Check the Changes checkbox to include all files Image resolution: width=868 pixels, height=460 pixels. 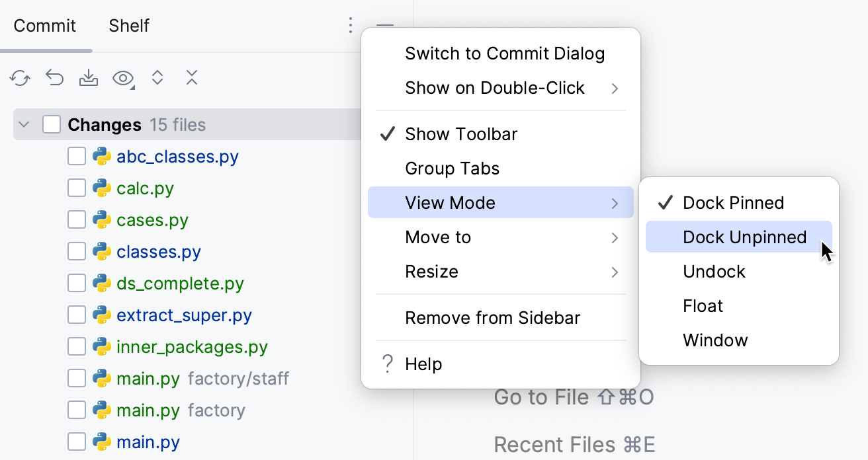pos(51,124)
